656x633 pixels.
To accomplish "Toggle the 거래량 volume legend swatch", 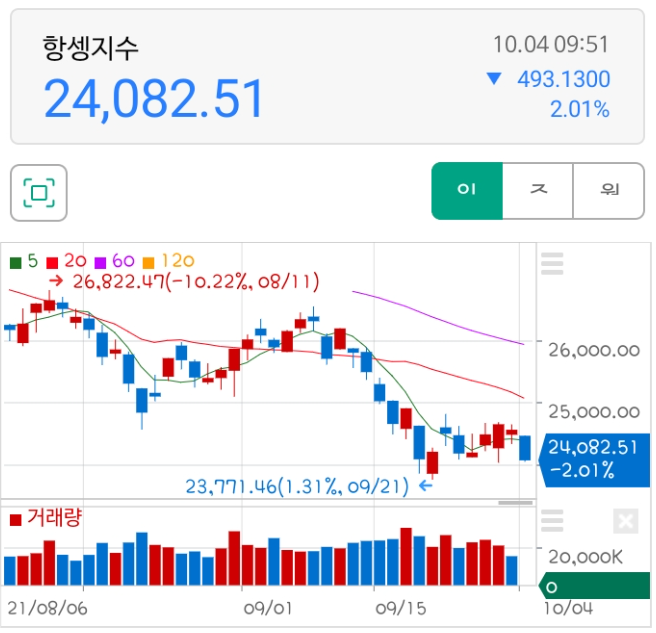I will tap(15, 520).
